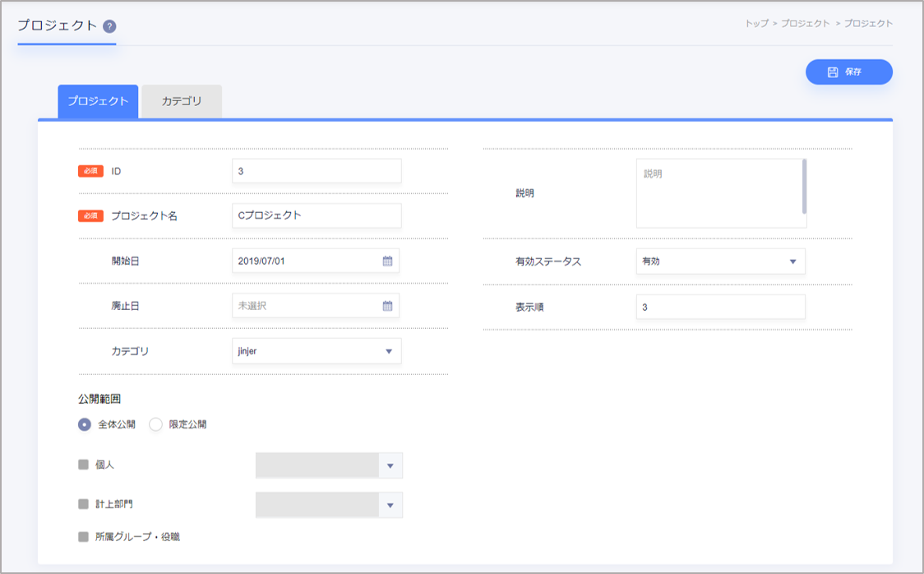Click the ID input field
Image resolution: width=924 pixels, height=574 pixels.
coord(316,171)
